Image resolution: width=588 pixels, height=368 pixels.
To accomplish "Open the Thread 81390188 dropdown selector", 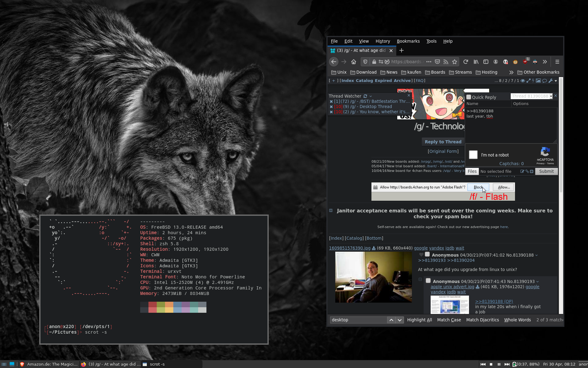I will 532,96.
